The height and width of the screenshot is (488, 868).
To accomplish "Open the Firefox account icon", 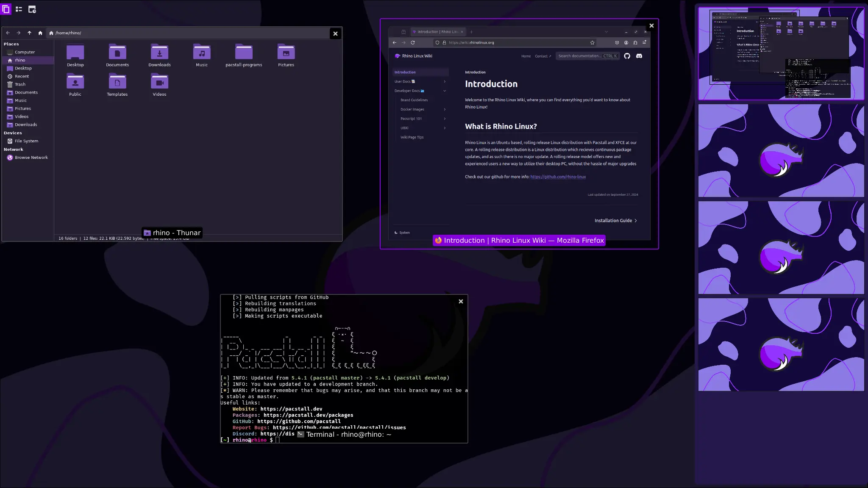I will (x=626, y=42).
